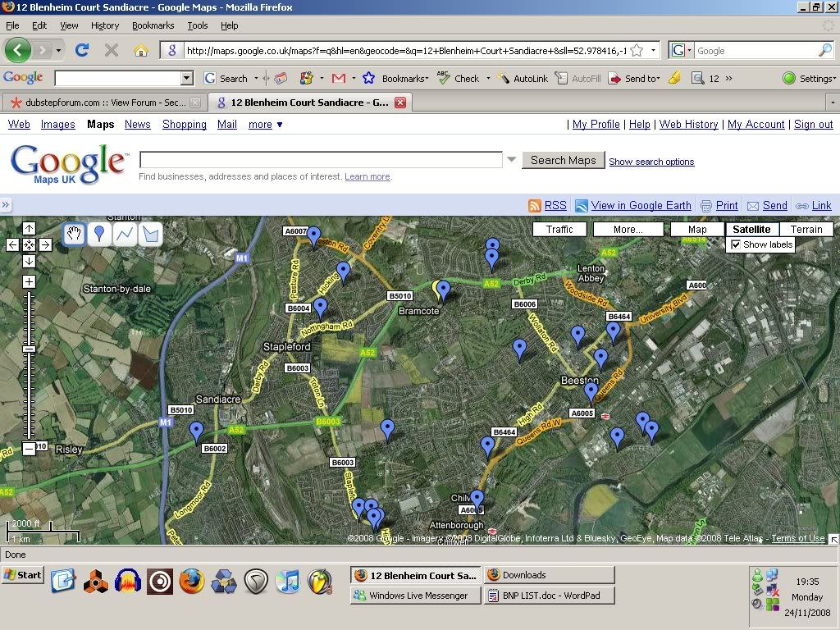
Task: Click the search magnifier in search box
Action: click(825, 50)
